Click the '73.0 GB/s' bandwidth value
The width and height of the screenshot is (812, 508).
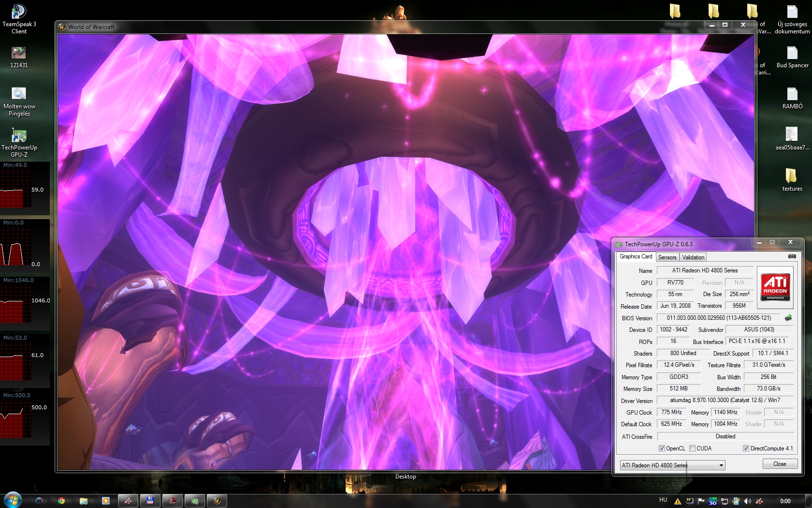(x=768, y=388)
